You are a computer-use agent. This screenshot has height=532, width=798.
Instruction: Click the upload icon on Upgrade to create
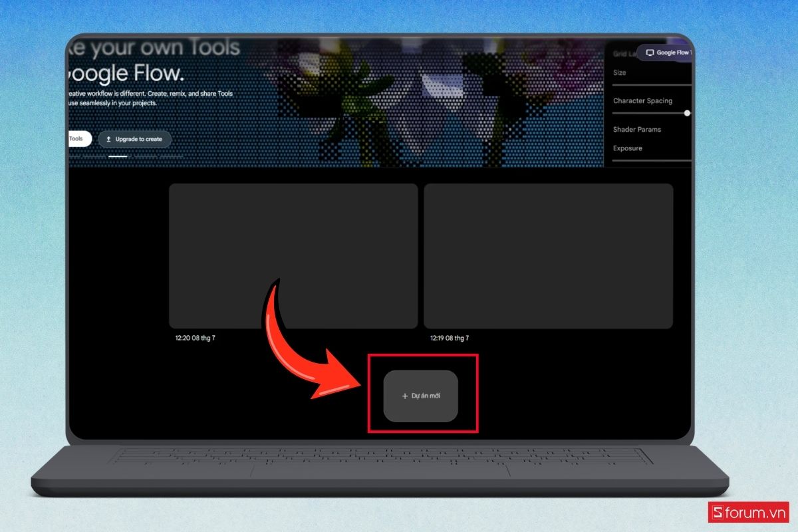pyautogui.click(x=108, y=139)
